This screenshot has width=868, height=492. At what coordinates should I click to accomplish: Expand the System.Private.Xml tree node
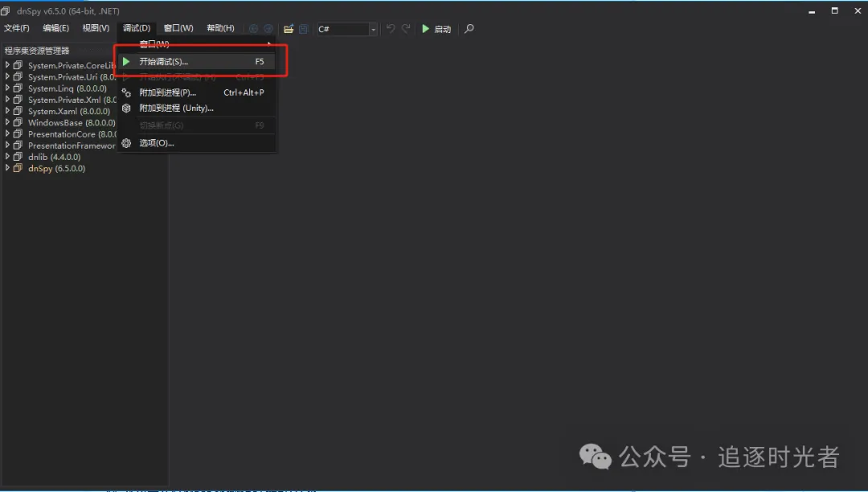point(7,100)
